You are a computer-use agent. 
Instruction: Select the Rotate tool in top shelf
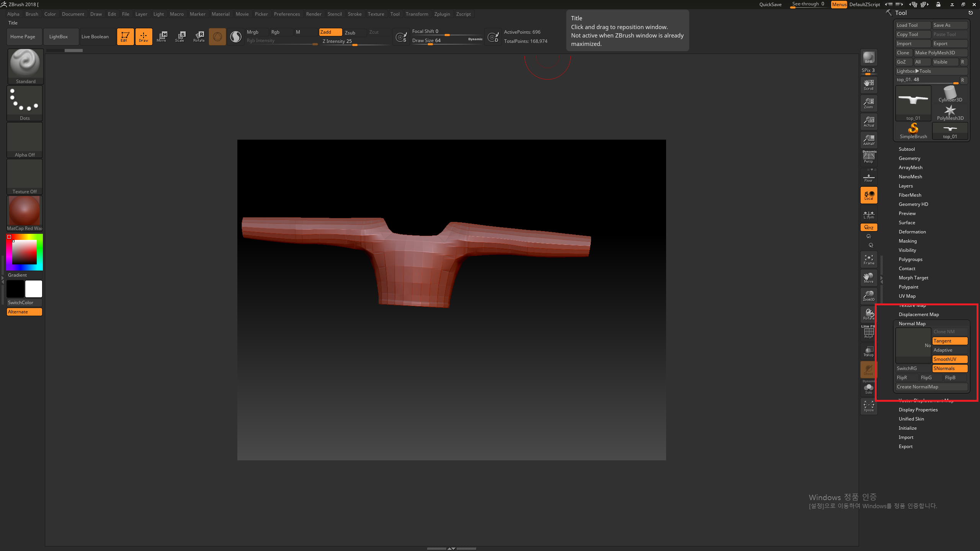[199, 37]
